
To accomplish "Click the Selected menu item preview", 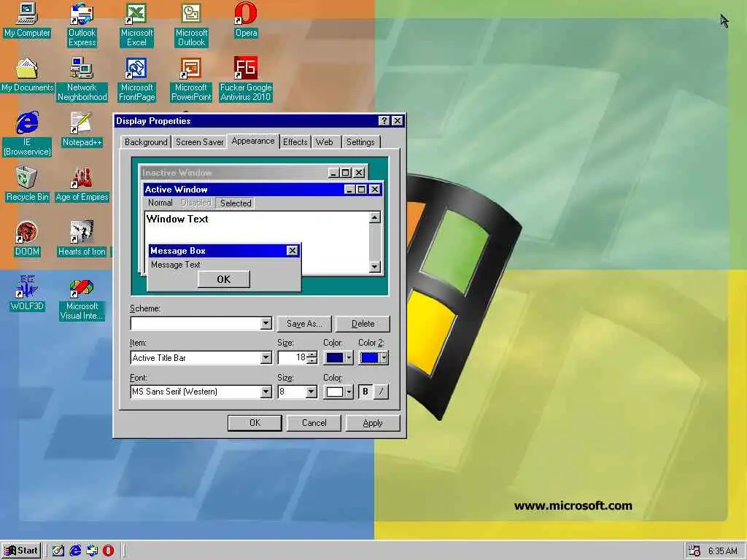I will [x=236, y=203].
